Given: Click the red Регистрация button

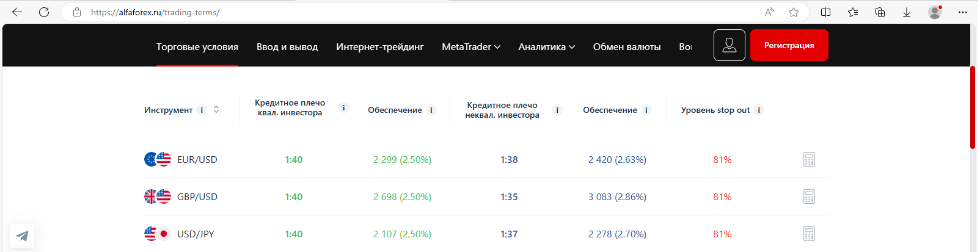Looking at the screenshot, I should (789, 45).
